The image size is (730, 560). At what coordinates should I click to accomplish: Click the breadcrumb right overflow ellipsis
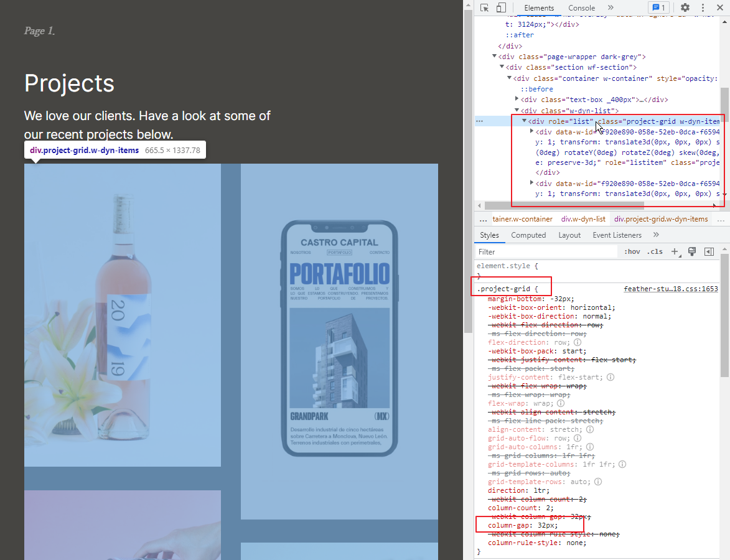721,219
